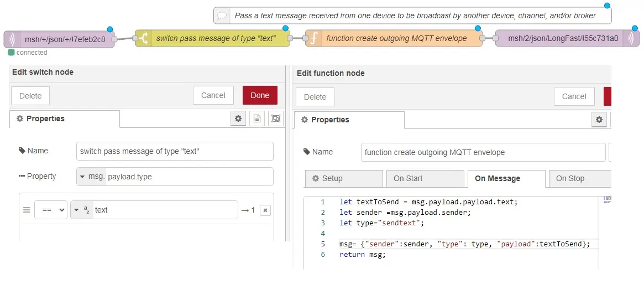Open the switch node appearance icon
Screen dimensions: 644x289
tap(275, 118)
